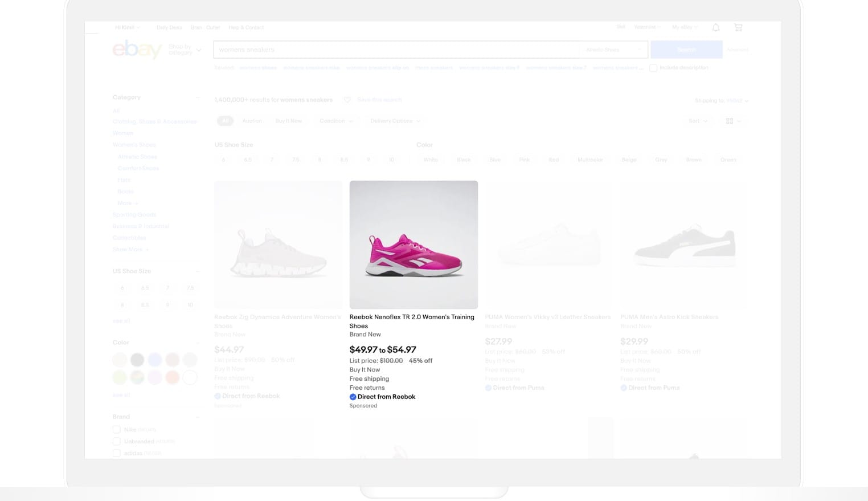868x501 pixels.
Task: Click the pink Reebok shoe product image
Action: [x=413, y=245]
